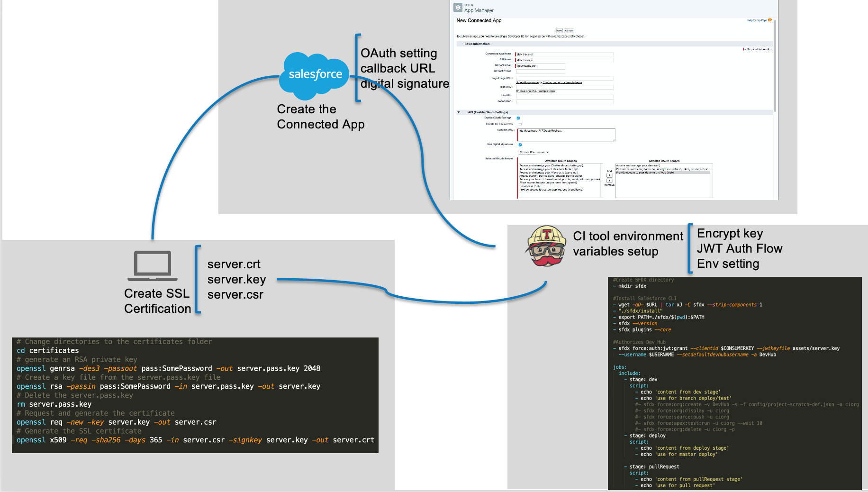Click the Callback URL text area
The width and height of the screenshot is (868, 492).
[x=566, y=135]
